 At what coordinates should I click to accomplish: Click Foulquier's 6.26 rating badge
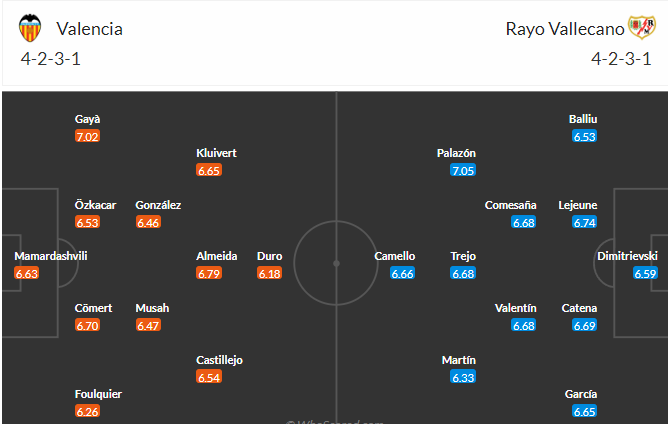pos(87,412)
